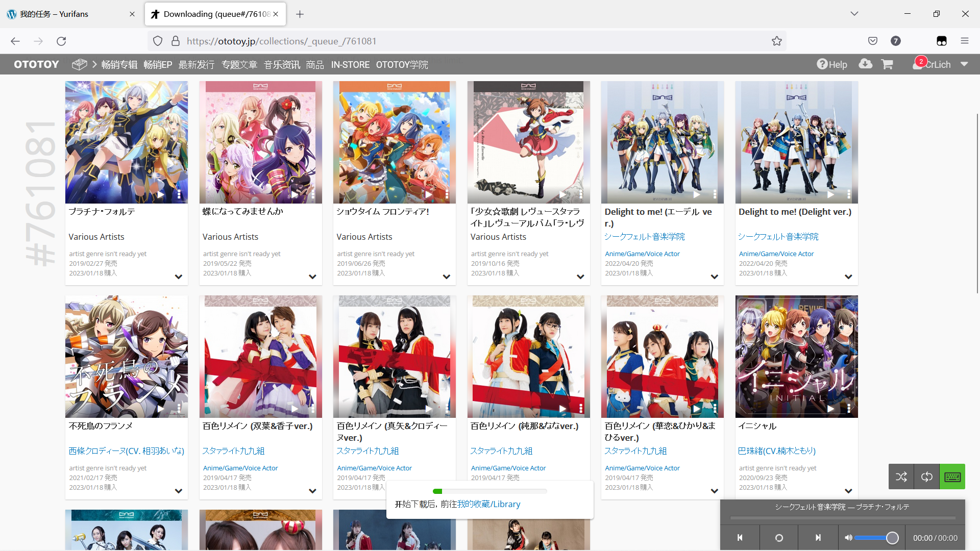Viewport: 980px width, 551px height.
Task: Expand details for Delight to me! エーデル ver.
Action: tap(714, 277)
